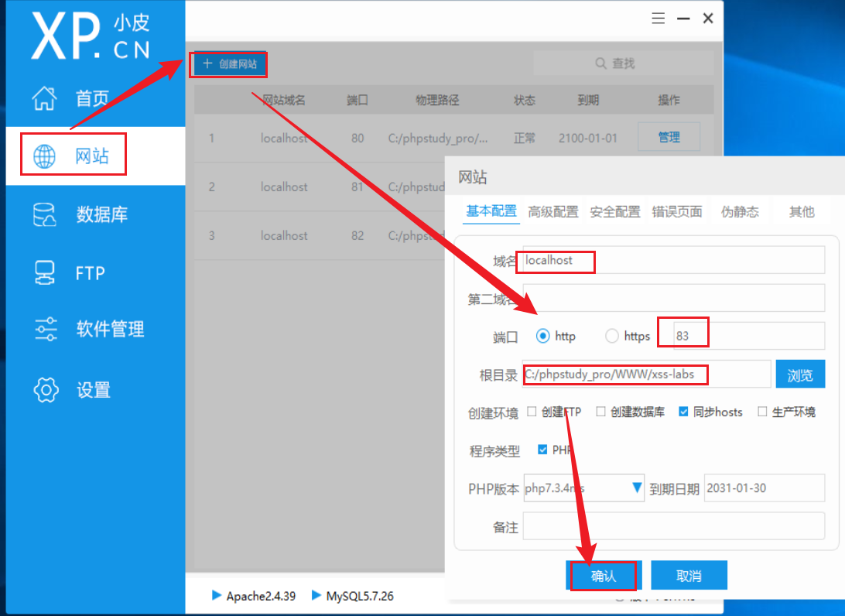Select the http radio button

point(542,336)
